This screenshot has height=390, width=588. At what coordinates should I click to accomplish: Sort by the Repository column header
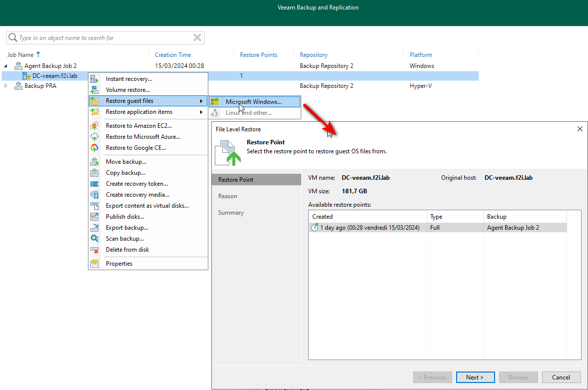coord(314,55)
